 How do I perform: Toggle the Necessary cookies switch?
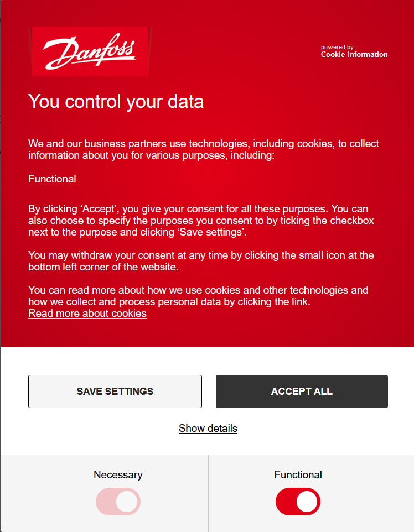[118, 502]
